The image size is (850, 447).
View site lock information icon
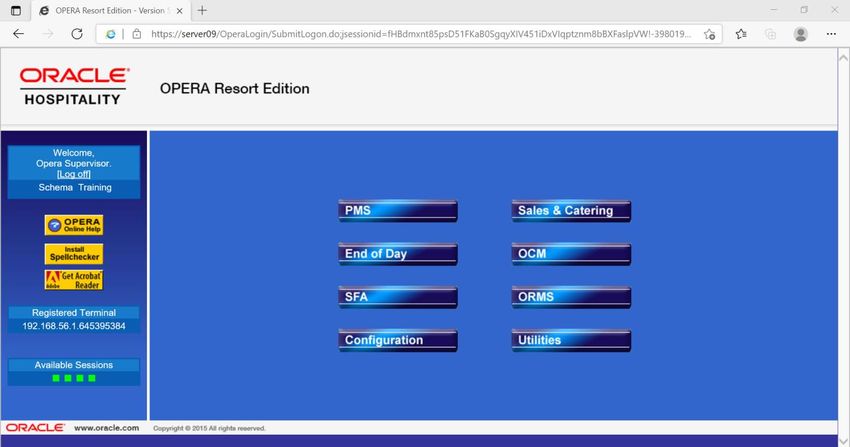coord(137,34)
